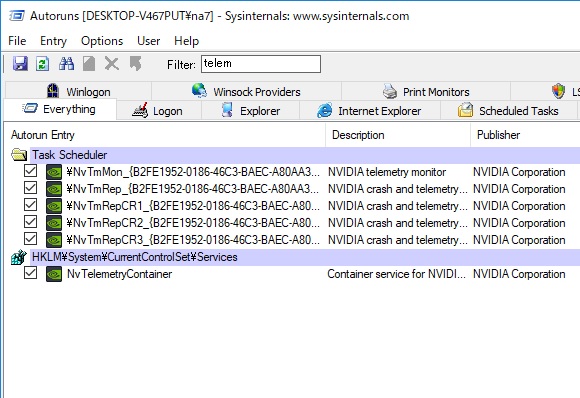Sort by Autorun Entry column header
580x398 pixels.
(165, 135)
